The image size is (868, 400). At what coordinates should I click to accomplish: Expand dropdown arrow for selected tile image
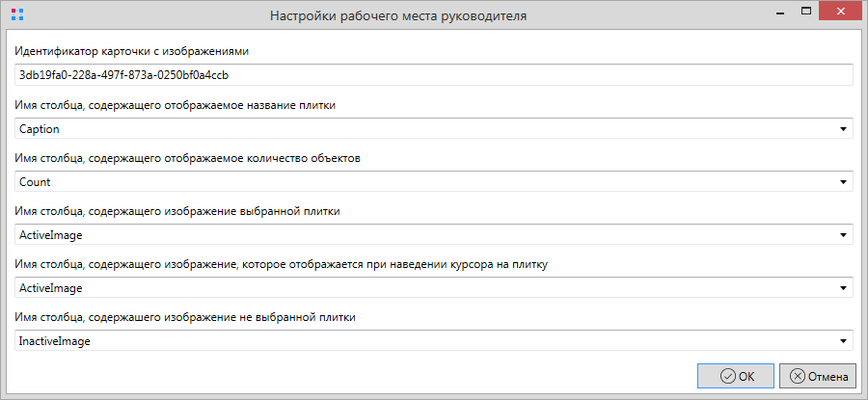843,234
